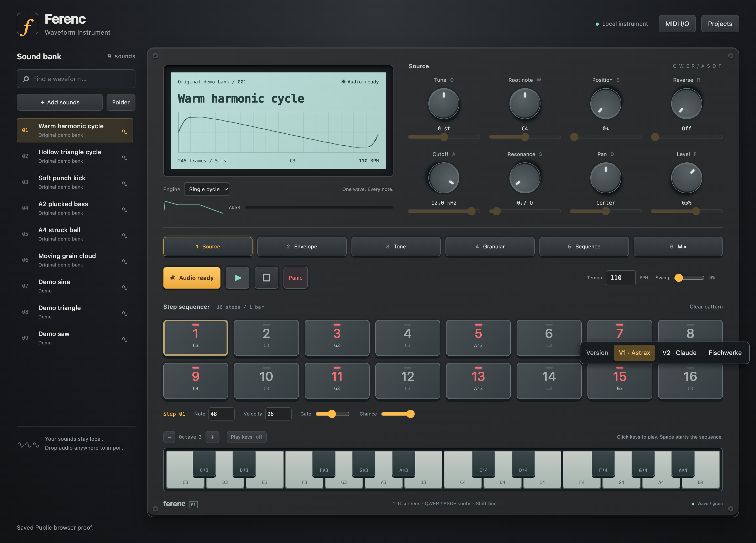Start the sequence with the play button

(x=237, y=278)
